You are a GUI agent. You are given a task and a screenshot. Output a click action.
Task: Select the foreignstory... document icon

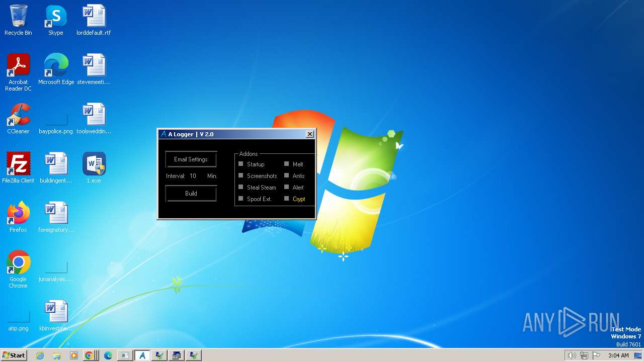56,217
